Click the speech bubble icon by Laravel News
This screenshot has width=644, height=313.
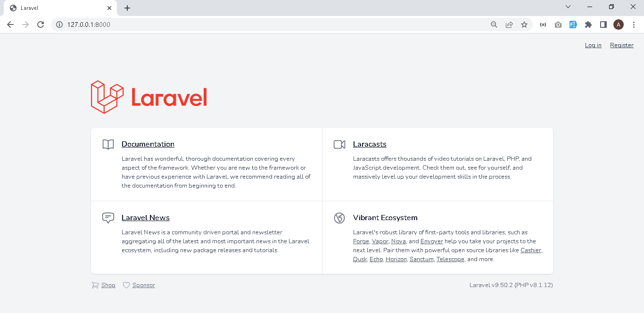pos(108,218)
